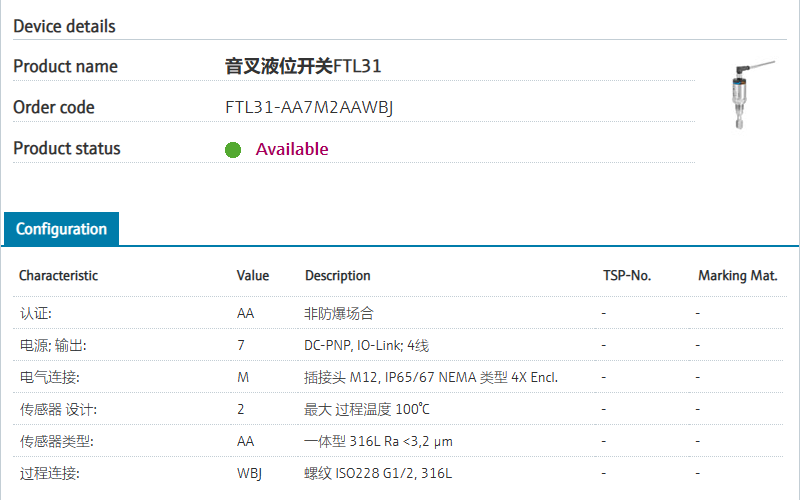The height and width of the screenshot is (500, 801).
Task: Select the 传感器类型 characteristic row
Action: click(56, 441)
